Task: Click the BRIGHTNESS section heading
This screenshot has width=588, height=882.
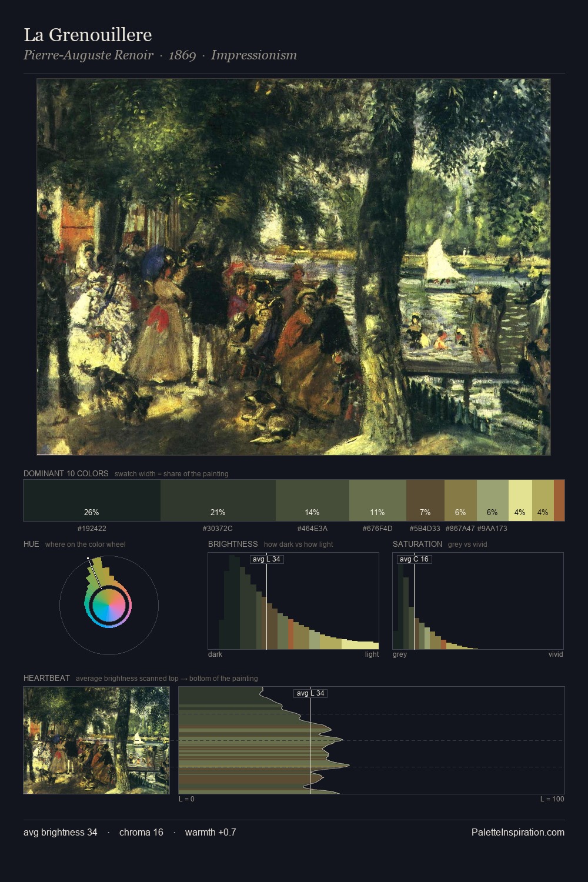Action: [x=233, y=544]
